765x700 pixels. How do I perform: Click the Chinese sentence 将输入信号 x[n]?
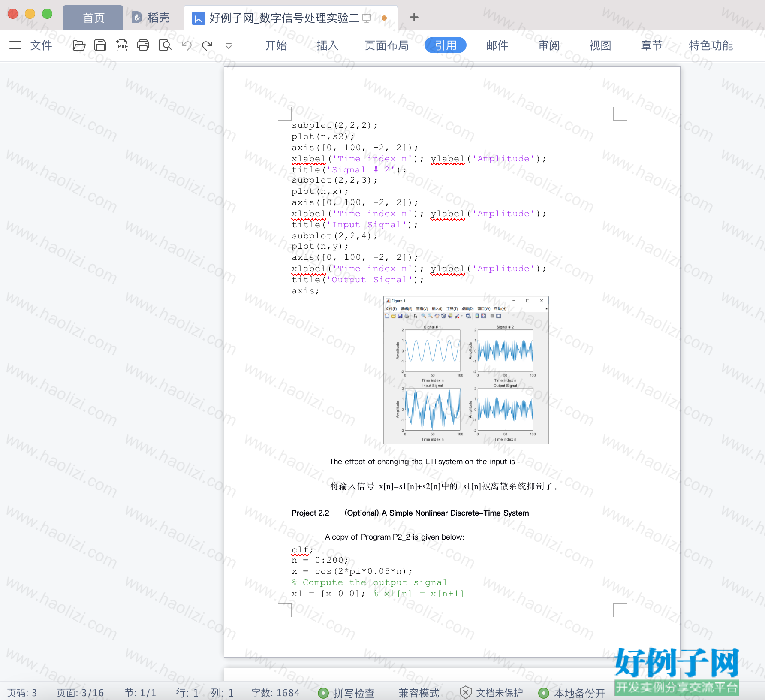[445, 486]
